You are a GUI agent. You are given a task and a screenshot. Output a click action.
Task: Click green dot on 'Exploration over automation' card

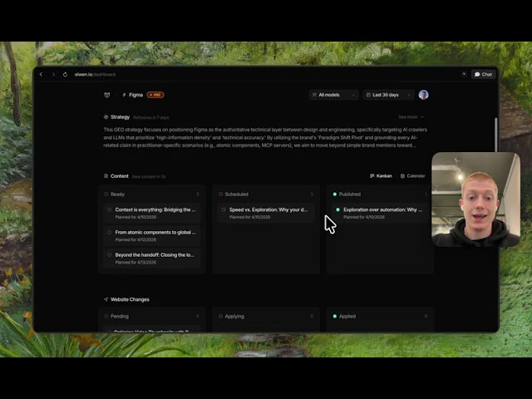(337, 209)
